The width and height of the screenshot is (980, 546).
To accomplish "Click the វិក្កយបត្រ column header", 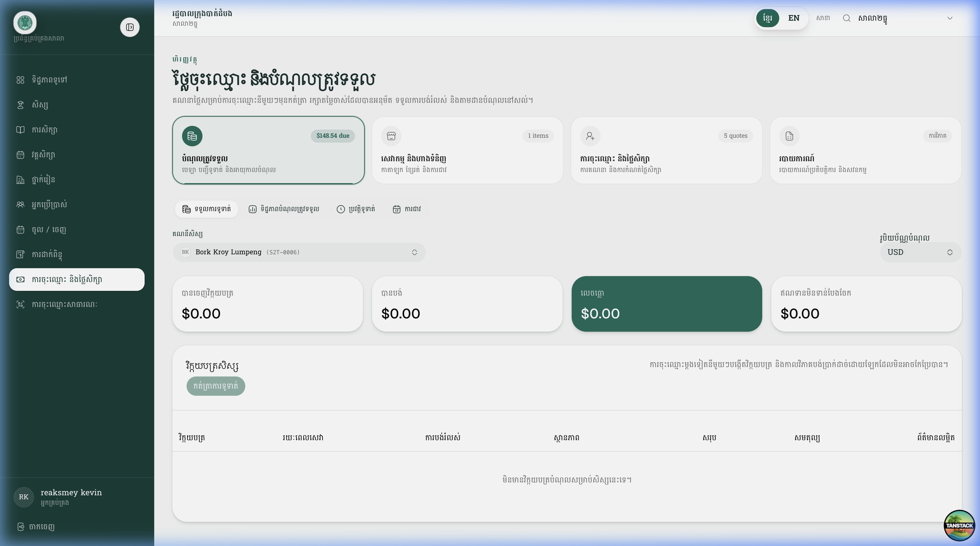I will 192,438.
